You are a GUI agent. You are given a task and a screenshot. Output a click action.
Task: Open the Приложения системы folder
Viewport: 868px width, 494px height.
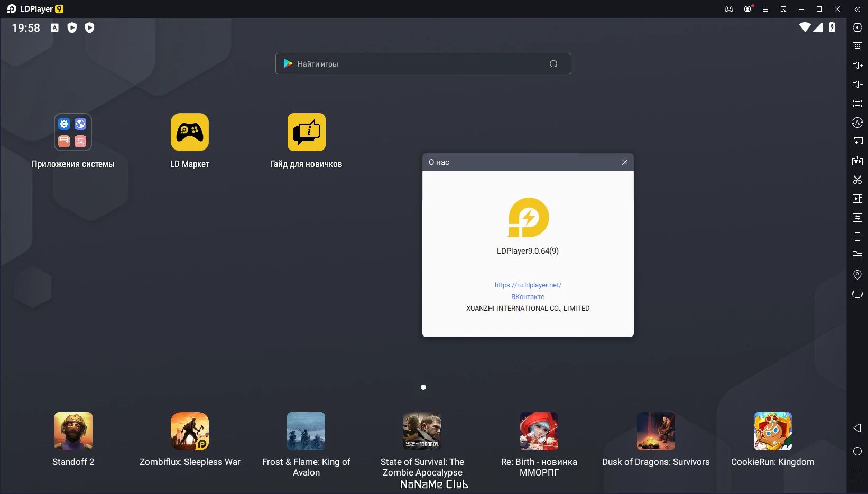(x=73, y=132)
